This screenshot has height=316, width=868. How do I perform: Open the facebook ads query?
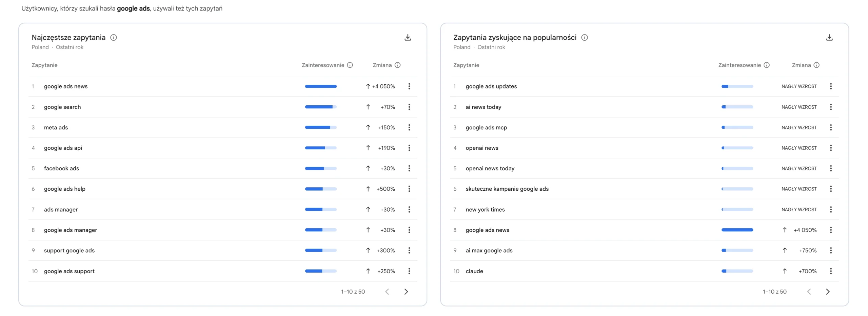61,168
